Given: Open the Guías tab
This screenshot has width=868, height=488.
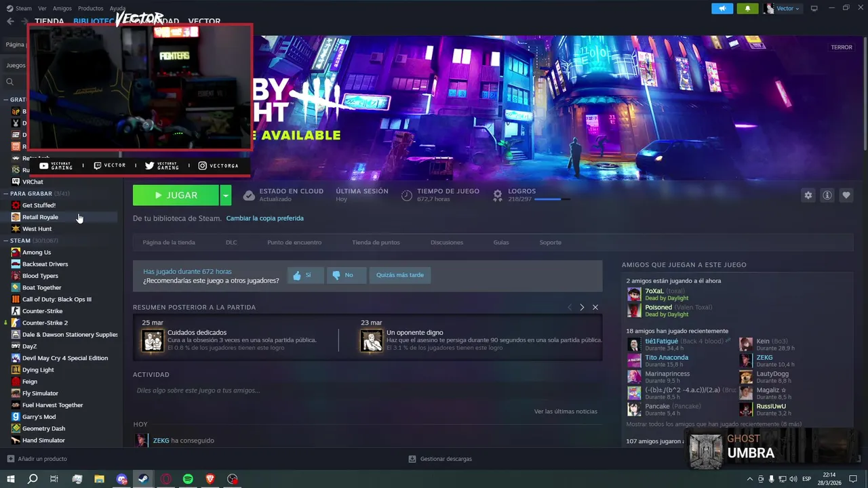Looking at the screenshot, I should (501, 242).
